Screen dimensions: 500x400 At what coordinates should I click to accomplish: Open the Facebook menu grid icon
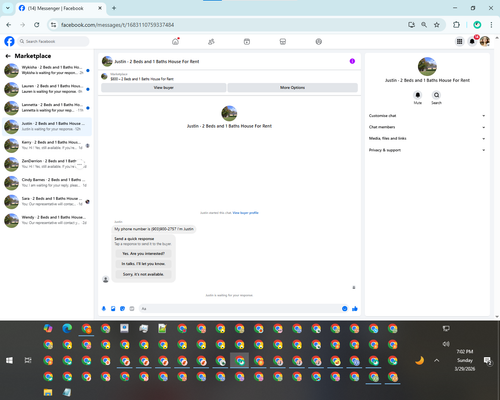coord(459,41)
